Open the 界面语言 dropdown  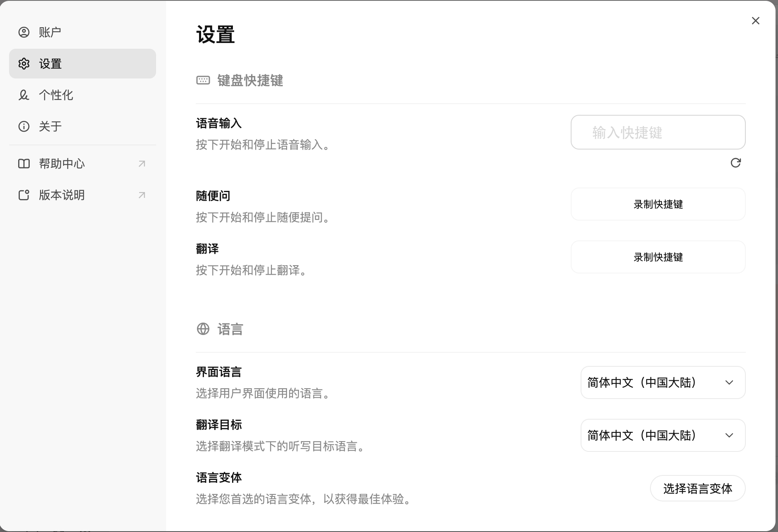[662, 382]
